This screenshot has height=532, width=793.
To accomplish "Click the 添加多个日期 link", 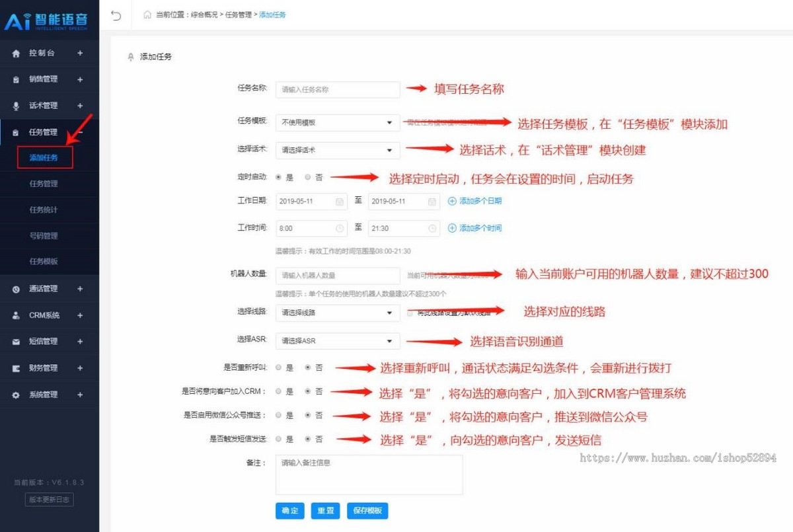I will [480, 201].
